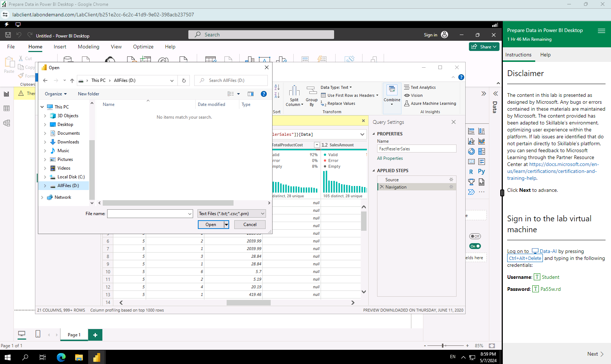Switch to the Help tab in lab panel
The width and height of the screenshot is (611, 364).
545,55
